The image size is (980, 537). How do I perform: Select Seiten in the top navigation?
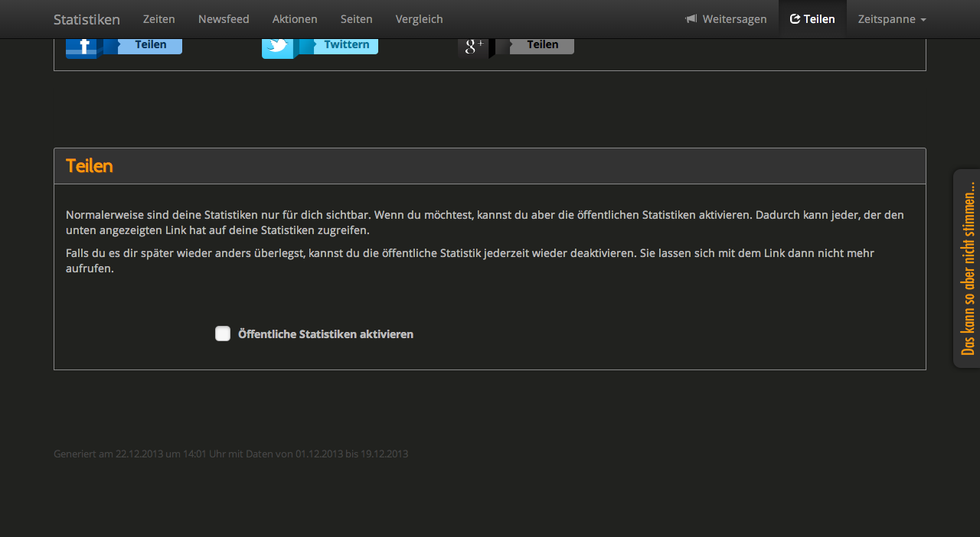[357, 19]
